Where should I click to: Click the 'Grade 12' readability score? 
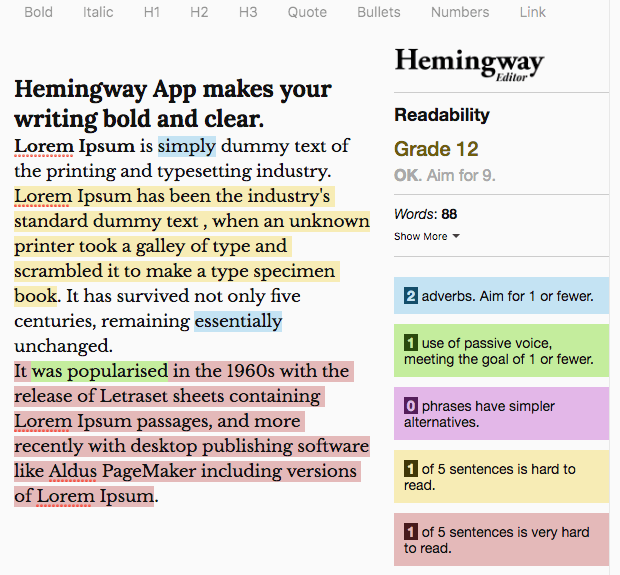[436, 149]
